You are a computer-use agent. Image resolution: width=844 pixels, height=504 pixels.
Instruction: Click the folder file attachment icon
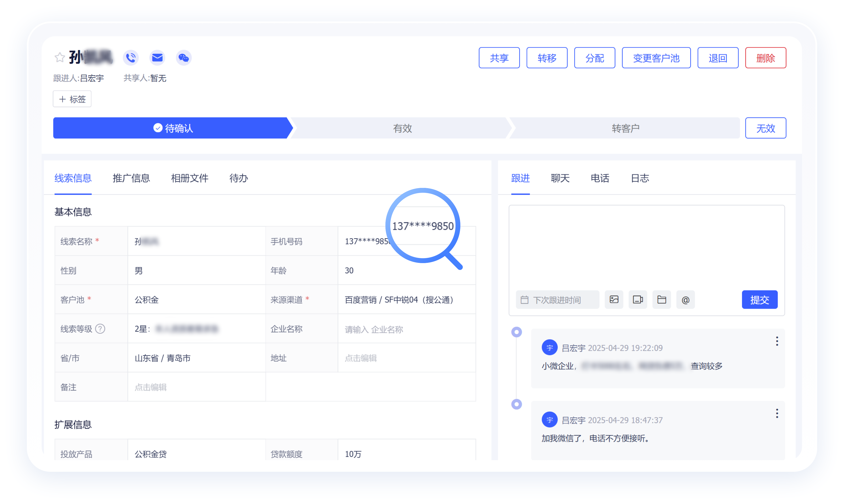[662, 300]
